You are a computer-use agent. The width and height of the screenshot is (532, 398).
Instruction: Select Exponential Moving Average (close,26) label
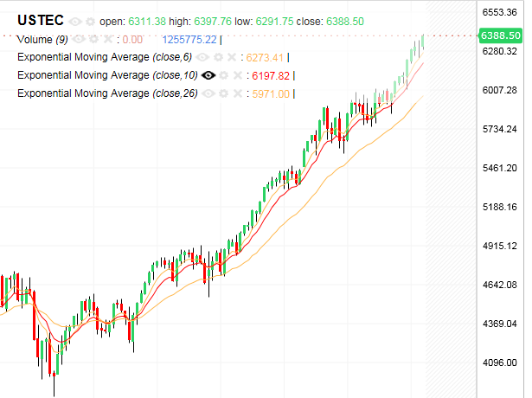point(107,93)
